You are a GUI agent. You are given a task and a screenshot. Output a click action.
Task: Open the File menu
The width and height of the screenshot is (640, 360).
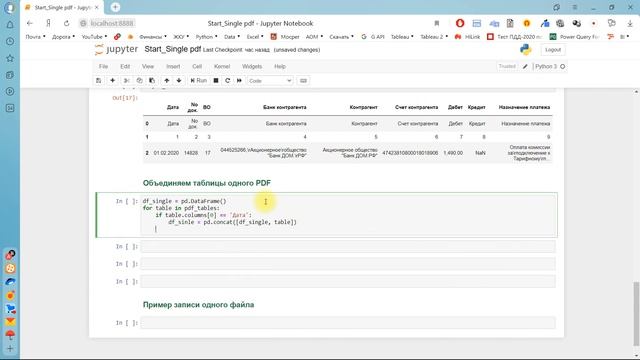tap(103, 66)
